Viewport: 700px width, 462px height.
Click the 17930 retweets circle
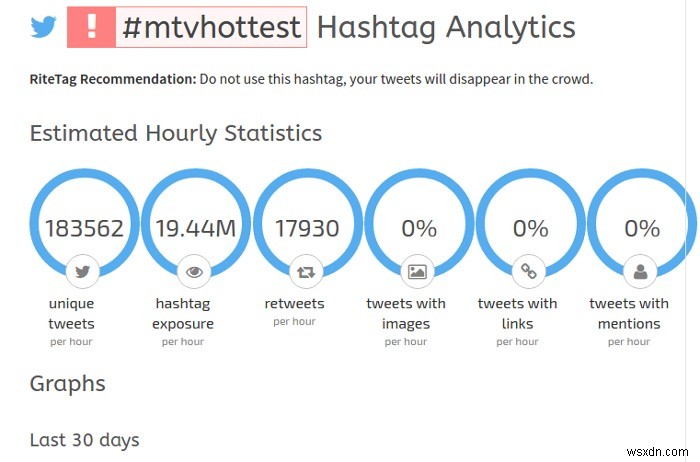307,228
